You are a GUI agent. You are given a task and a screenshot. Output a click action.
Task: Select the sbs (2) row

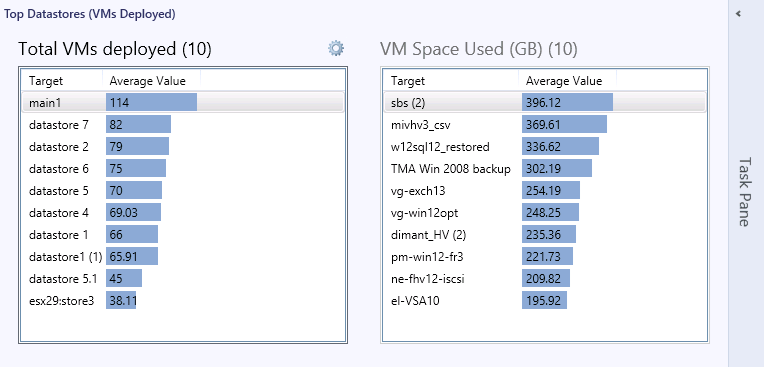coord(545,102)
